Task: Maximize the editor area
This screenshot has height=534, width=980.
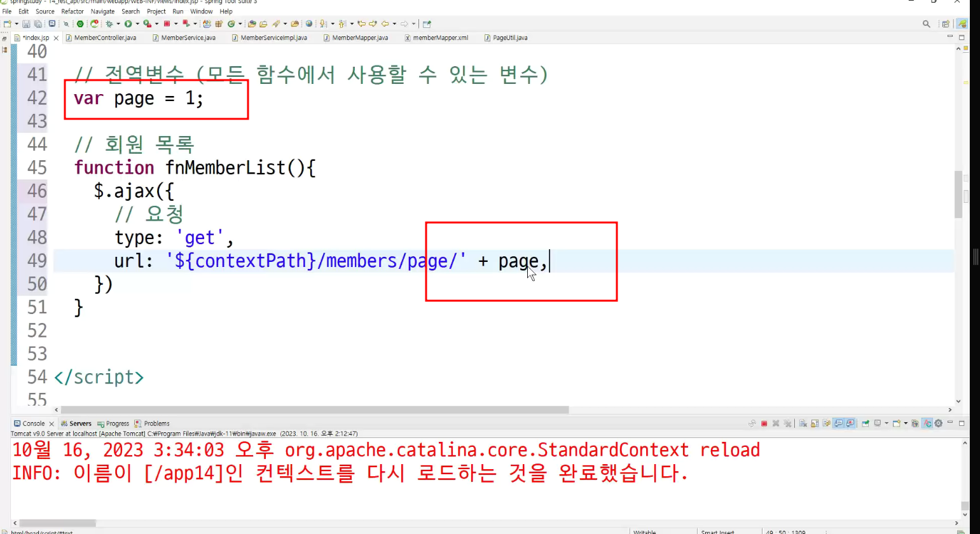Action: 962,38
